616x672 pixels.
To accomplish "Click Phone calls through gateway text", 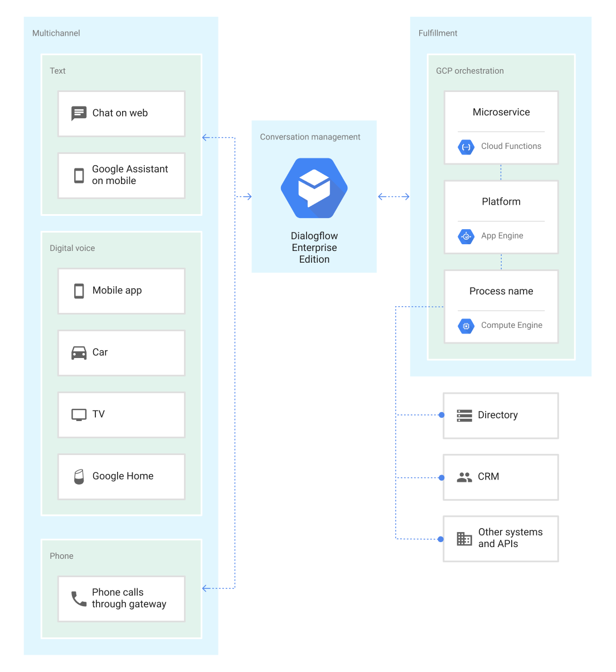I will click(129, 598).
